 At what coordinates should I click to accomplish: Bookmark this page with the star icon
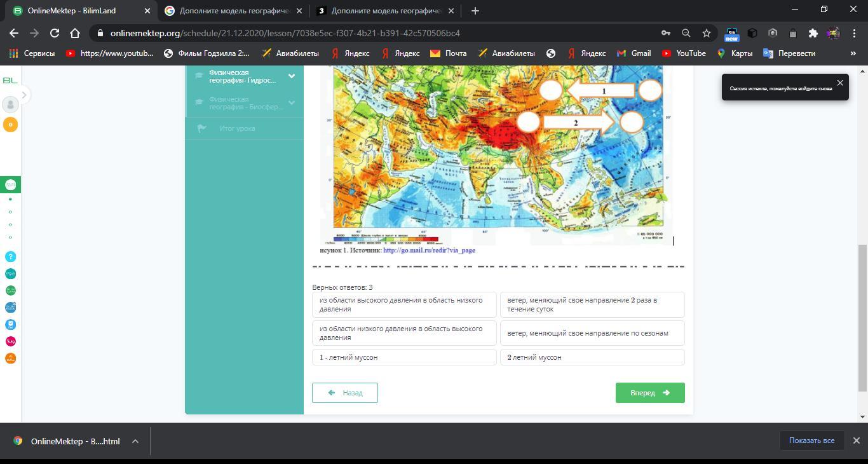coord(706,33)
